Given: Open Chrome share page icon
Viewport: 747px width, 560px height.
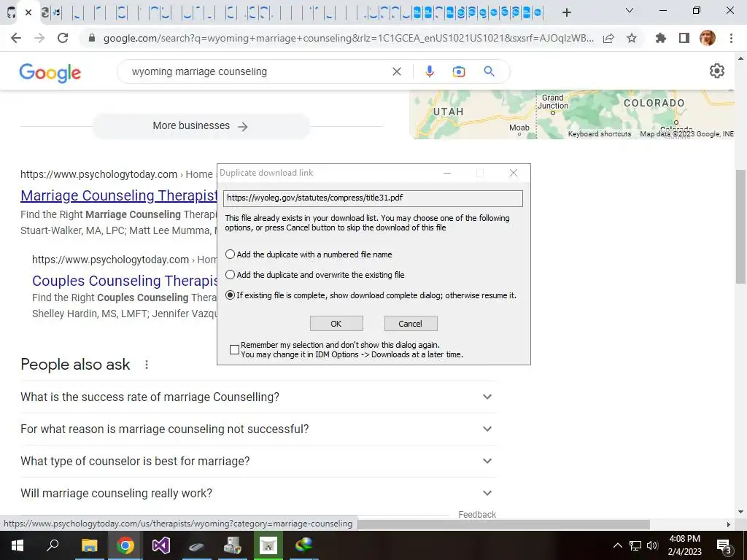Looking at the screenshot, I should [x=608, y=38].
